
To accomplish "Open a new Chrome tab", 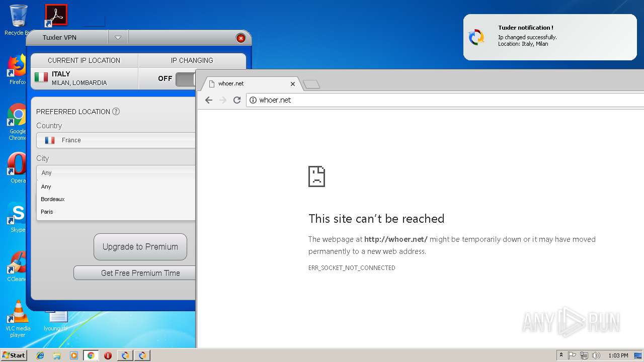I will pyautogui.click(x=311, y=84).
